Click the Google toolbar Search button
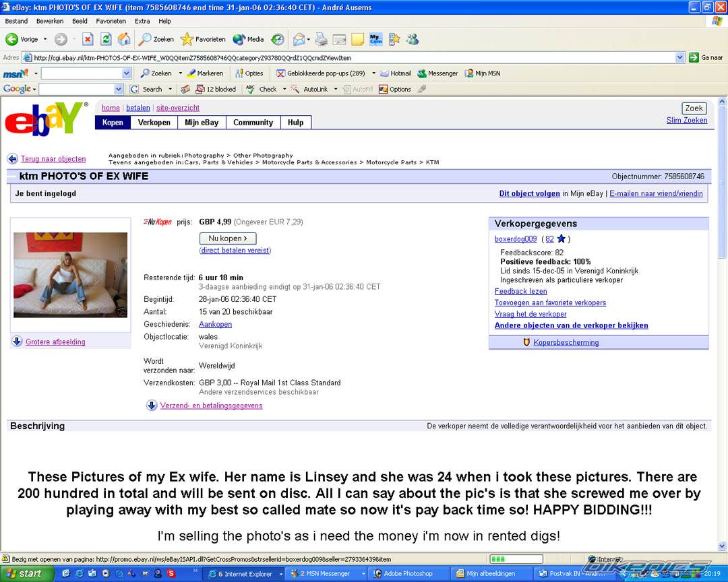 [x=147, y=89]
